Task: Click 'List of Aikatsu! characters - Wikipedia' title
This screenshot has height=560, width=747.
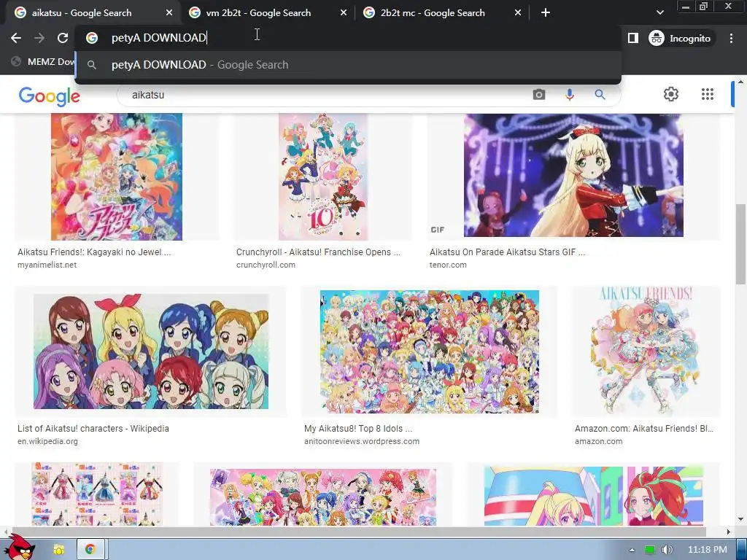Action: coord(93,429)
